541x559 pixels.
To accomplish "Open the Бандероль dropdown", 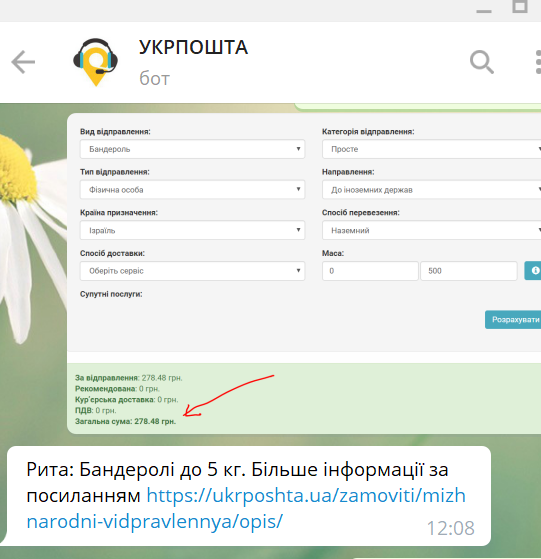I will pyautogui.click(x=192, y=149).
